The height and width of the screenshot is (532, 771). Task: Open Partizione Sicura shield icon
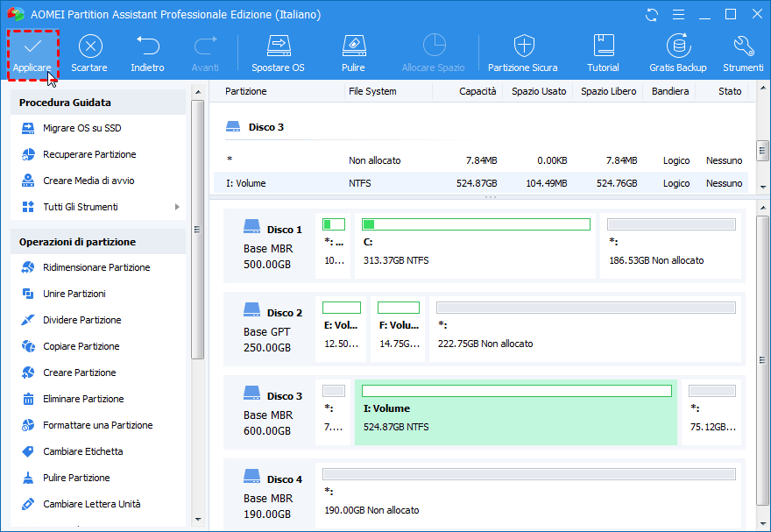523,46
